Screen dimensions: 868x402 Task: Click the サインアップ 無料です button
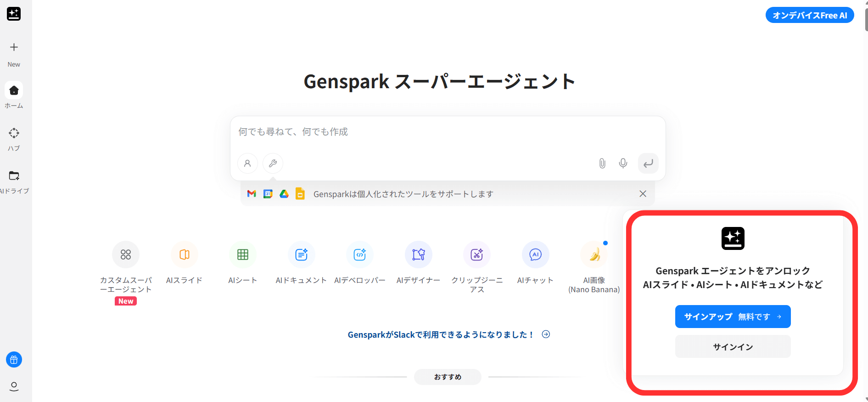point(733,317)
